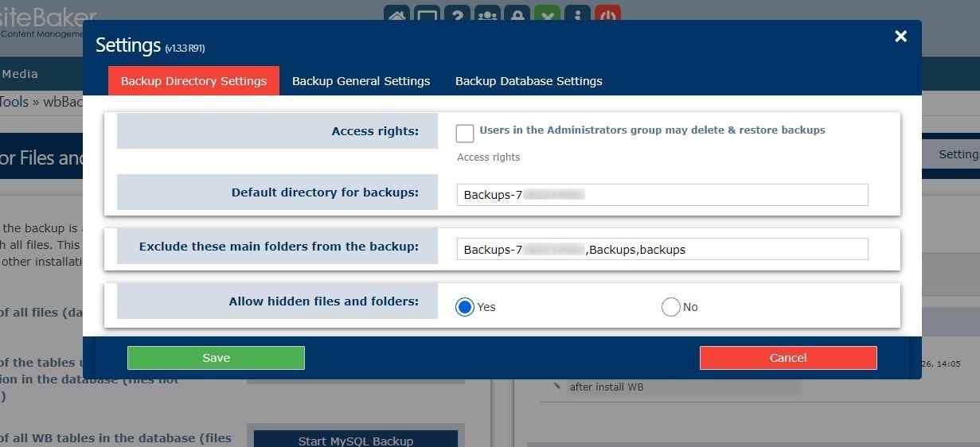Enable Administrators may delete & restore backups
Image resolution: width=980 pixels, height=447 pixels.
pos(465,133)
